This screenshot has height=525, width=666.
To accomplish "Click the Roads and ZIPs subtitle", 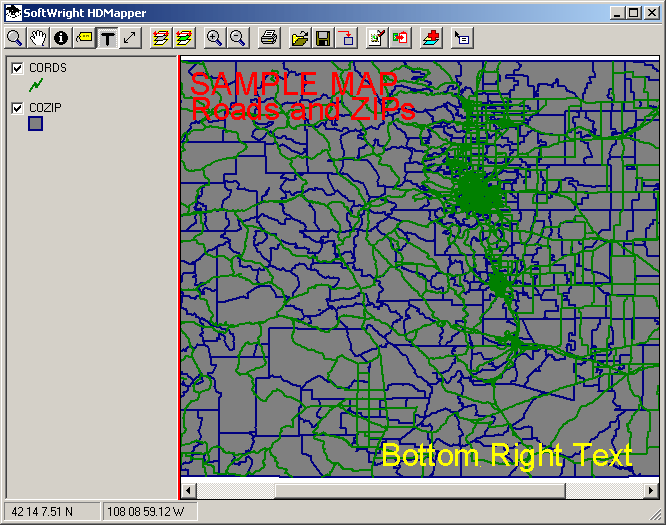I will [x=303, y=110].
